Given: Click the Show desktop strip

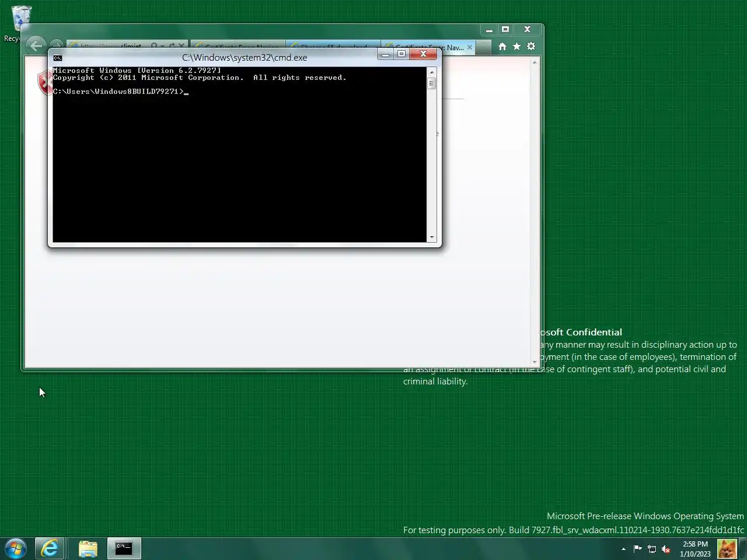Looking at the screenshot, I should click(x=743, y=549).
